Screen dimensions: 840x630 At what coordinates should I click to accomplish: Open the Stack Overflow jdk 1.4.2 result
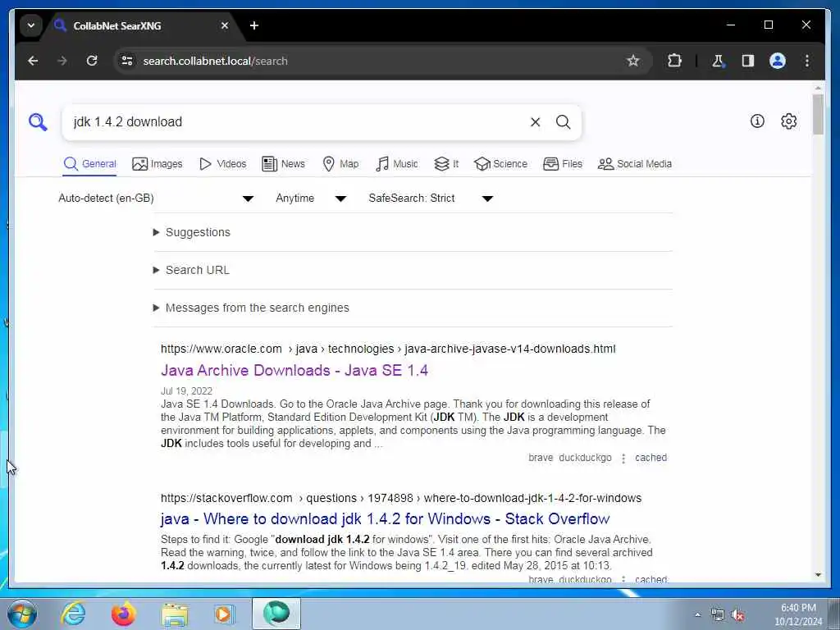386,518
